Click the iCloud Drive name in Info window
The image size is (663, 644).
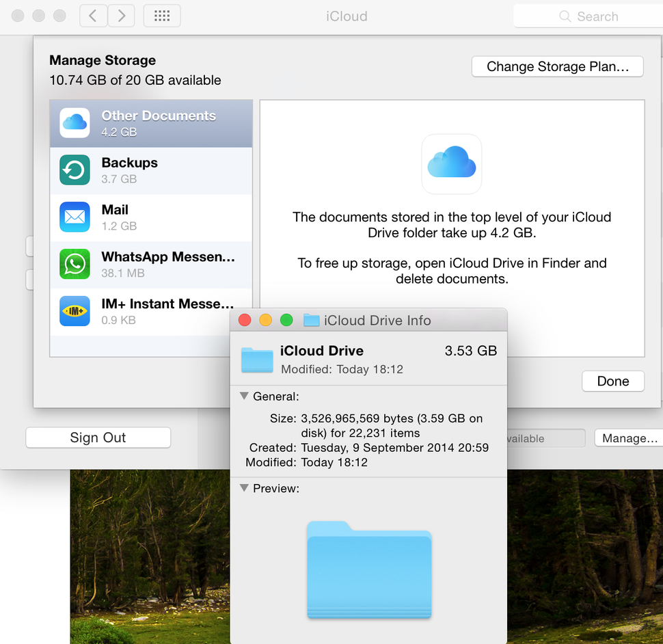click(x=322, y=351)
